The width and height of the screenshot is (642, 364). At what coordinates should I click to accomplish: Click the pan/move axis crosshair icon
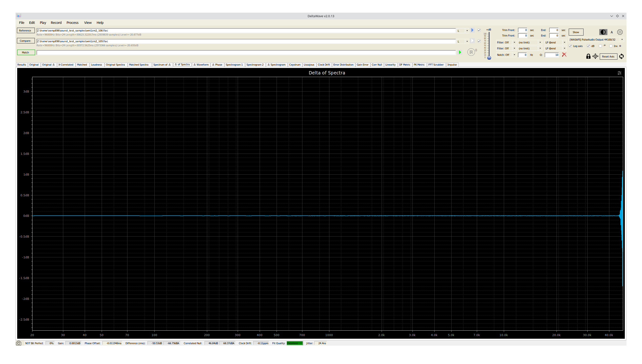595,56
